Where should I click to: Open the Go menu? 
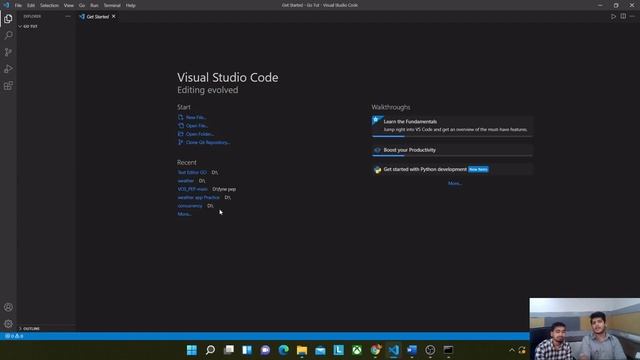tap(82, 5)
